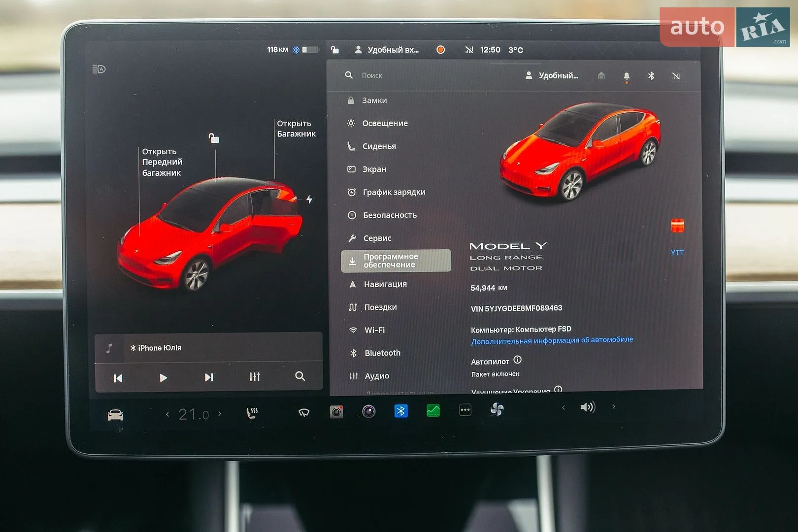Tap the connectivity icon in panel header
Viewport: 798px width, 532px height.
(676, 76)
